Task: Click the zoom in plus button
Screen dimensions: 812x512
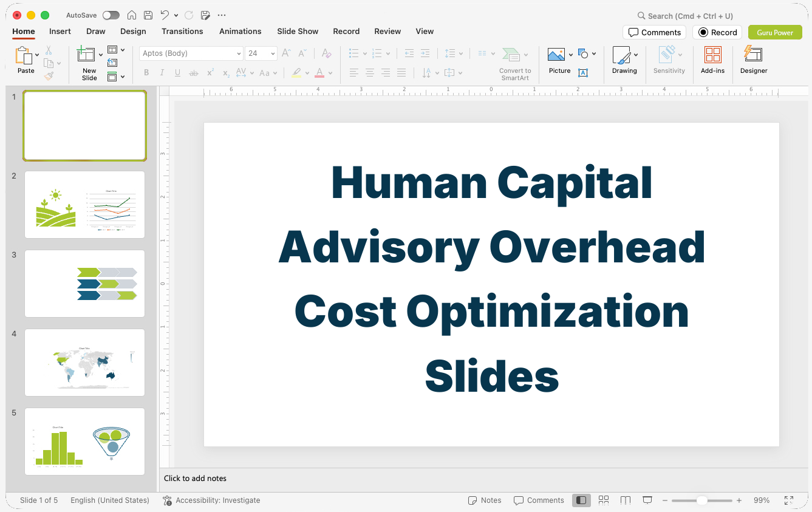Action: coord(739,500)
